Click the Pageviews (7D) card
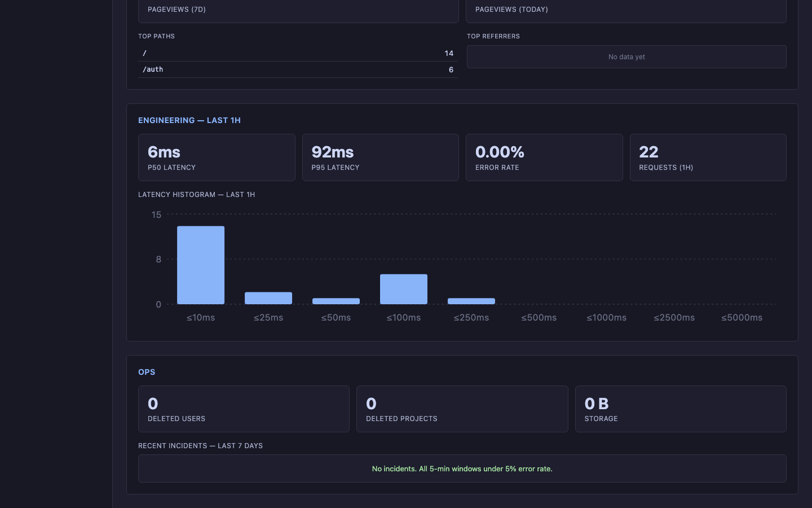The width and height of the screenshot is (812, 508). point(298,10)
